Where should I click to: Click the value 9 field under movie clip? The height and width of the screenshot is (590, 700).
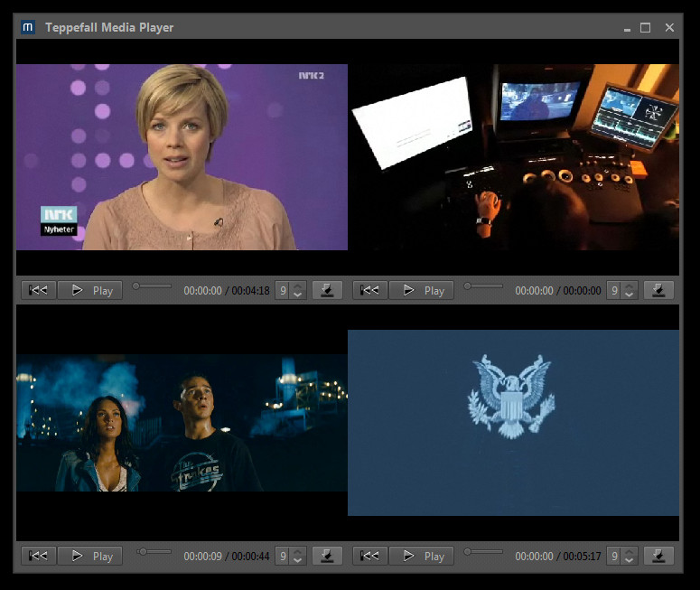(x=282, y=556)
